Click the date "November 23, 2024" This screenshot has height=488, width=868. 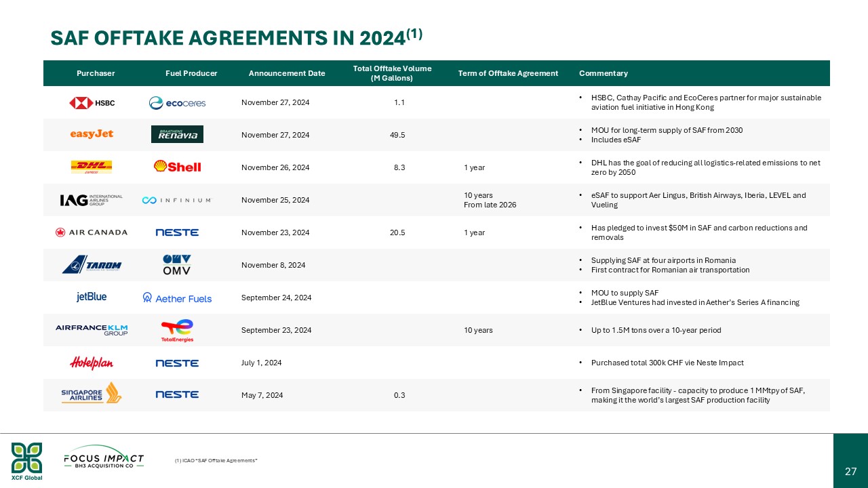[x=275, y=232]
